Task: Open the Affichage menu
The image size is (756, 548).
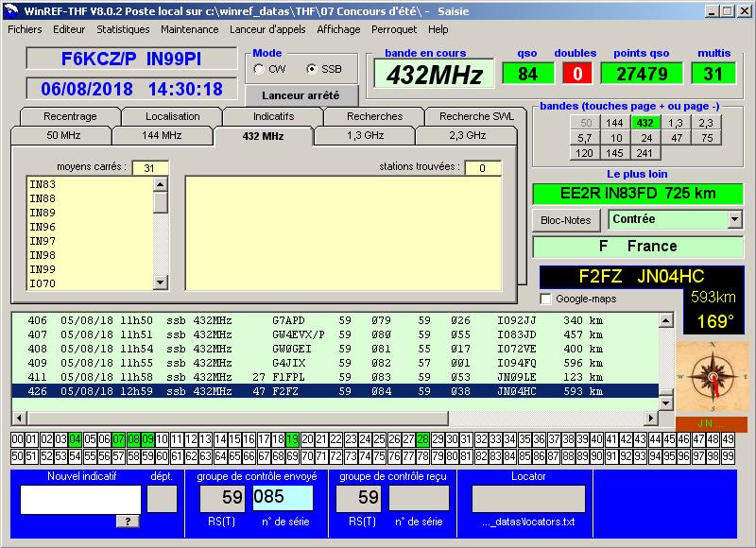Action: coord(338,29)
